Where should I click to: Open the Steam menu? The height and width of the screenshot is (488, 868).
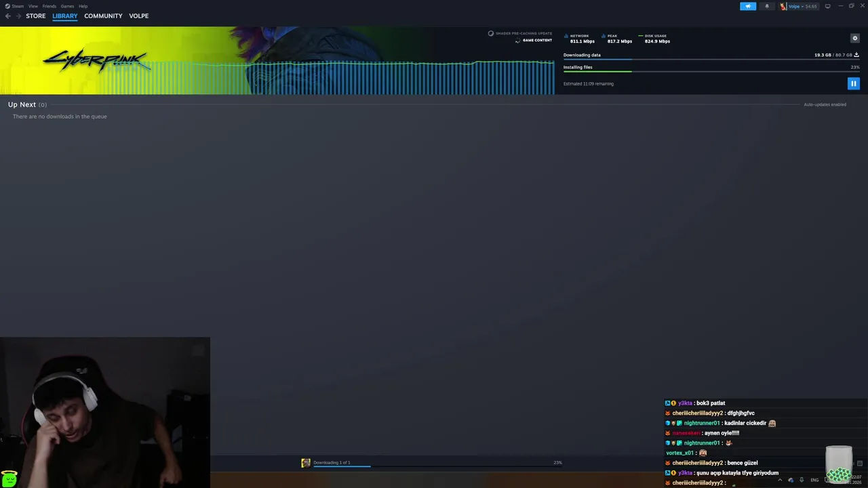[x=14, y=6]
